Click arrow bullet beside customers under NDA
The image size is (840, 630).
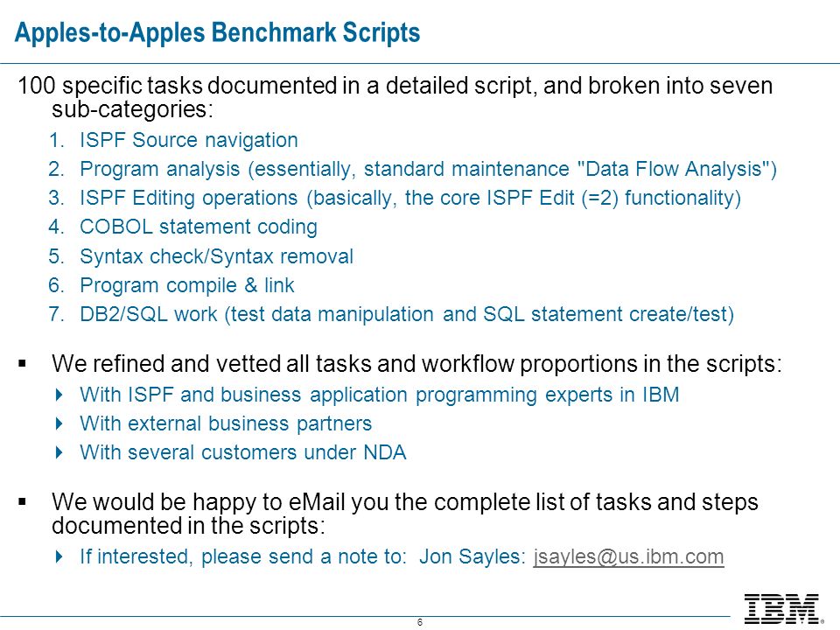(59, 452)
